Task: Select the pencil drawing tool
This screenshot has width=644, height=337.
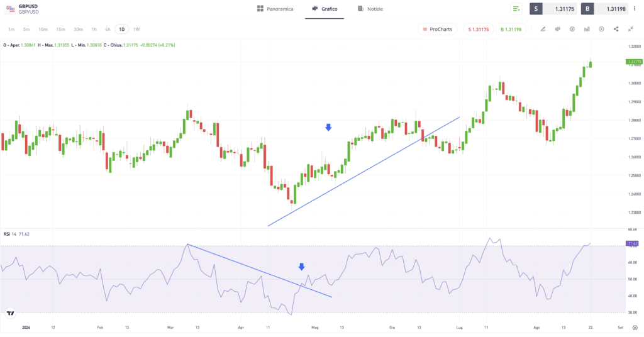Action: [x=543, y=29]
